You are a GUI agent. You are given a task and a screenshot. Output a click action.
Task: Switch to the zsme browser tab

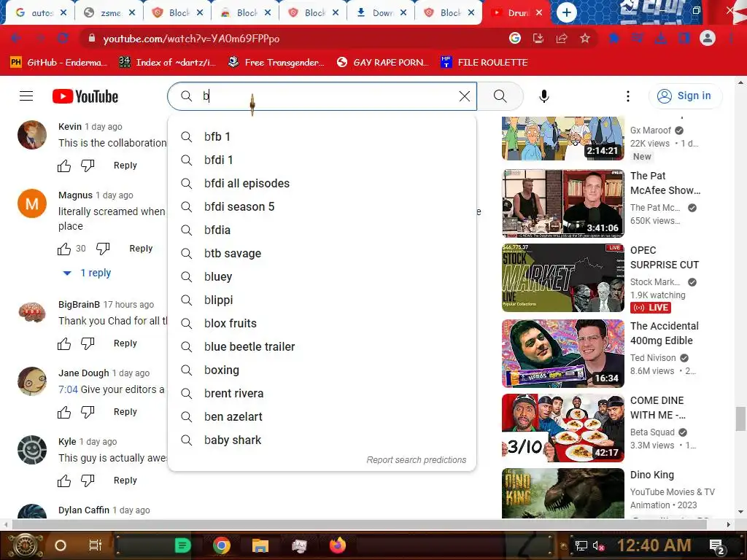tap(109, 13)
